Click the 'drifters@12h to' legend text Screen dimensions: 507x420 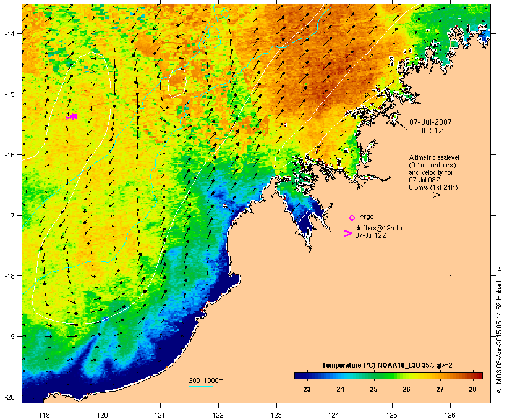click(378, 228)
